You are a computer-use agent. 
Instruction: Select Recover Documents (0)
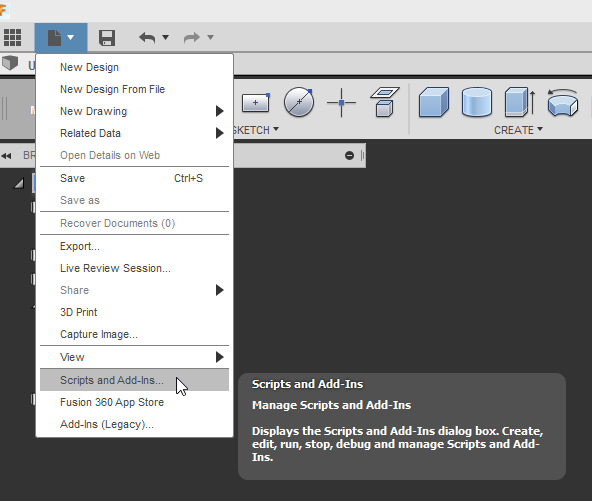pos(134,223)
